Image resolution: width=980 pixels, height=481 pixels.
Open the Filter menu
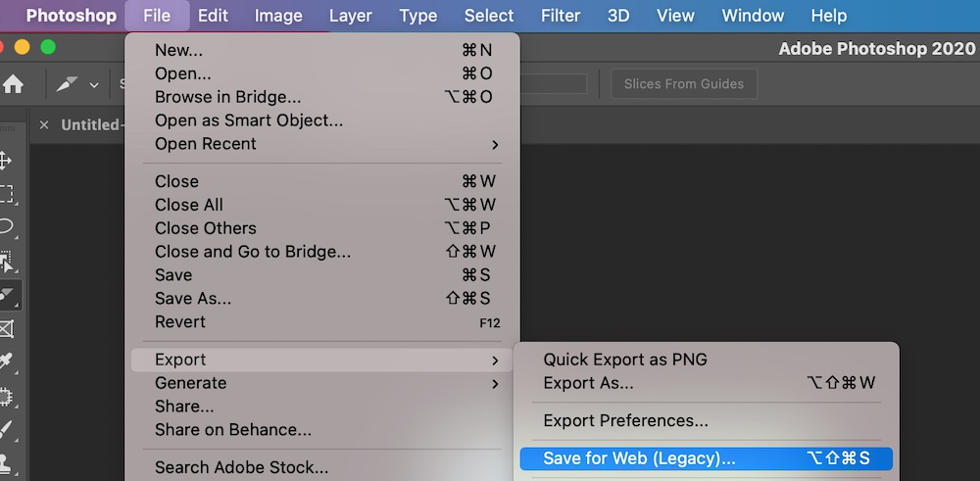560,16
